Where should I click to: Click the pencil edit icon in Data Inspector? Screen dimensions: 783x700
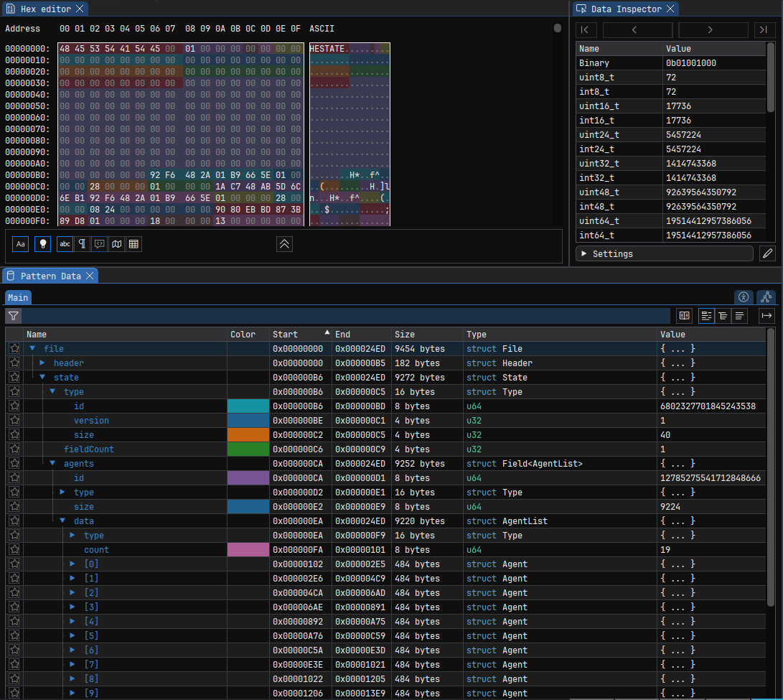click(x=767, y=253)
